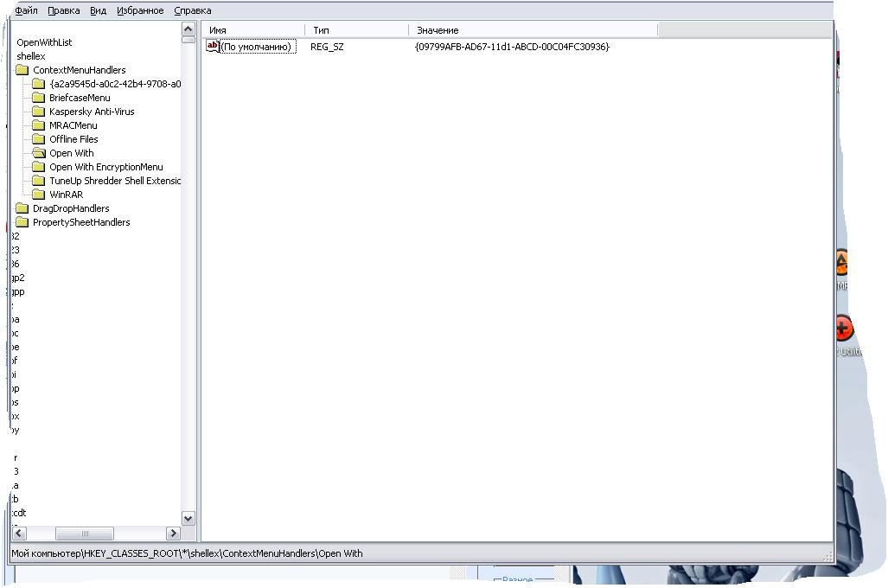Click the horizontal scrollbar thumb
The width and height of the screenshot is (888, 588).
pos(85,533)
